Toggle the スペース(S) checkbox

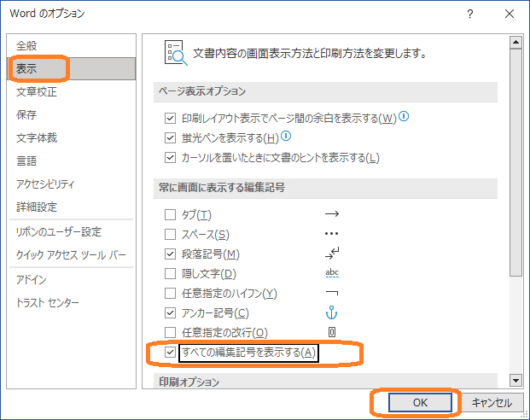tap(170, 234)
